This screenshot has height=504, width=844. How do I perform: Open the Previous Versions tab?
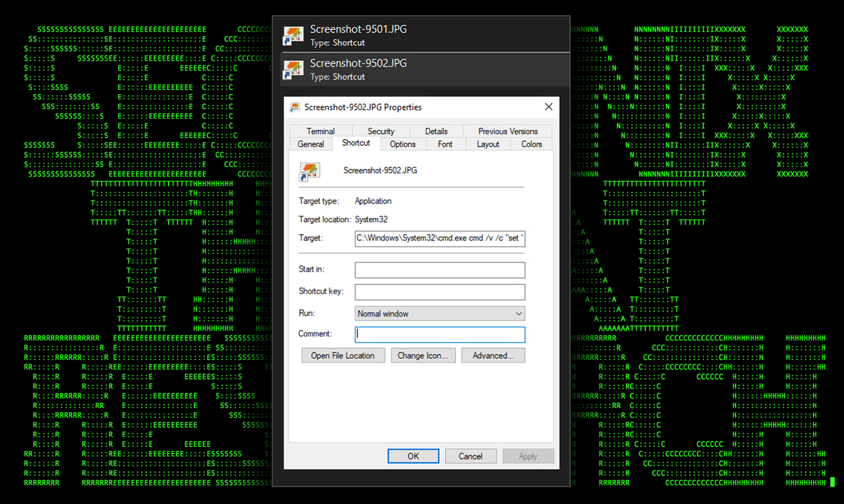click(507, 131)
